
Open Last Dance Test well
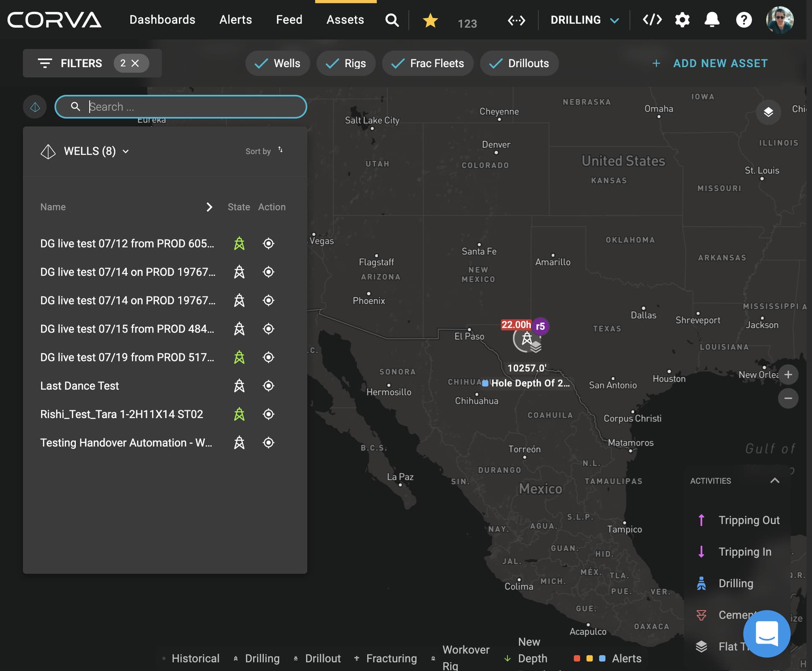[x=80, y=386]
